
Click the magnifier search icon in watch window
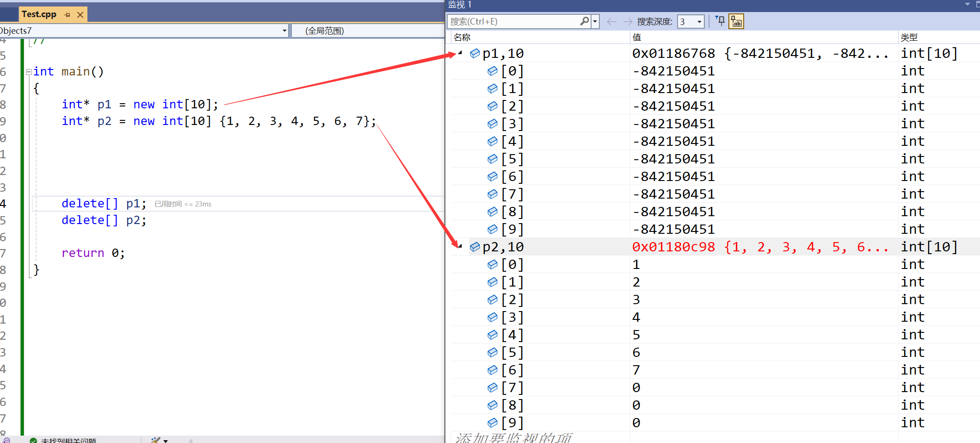tap(585, 21)
